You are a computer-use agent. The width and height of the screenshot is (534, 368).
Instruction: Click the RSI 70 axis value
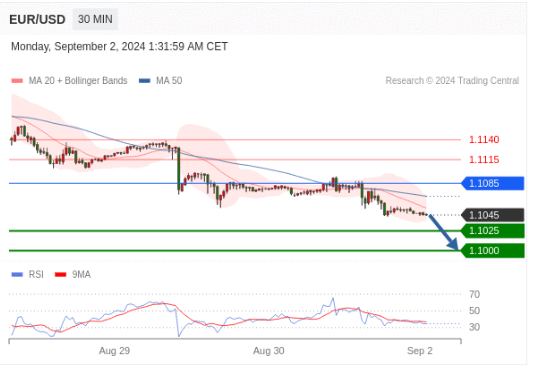pyautogui.click(x=474, y=294)
